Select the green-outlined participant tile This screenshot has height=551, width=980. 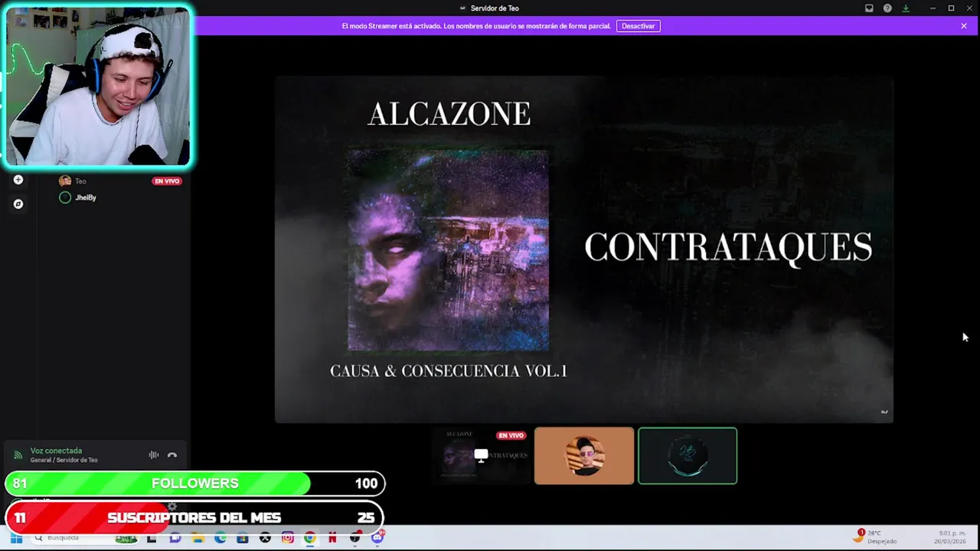(x=688, y=455)
